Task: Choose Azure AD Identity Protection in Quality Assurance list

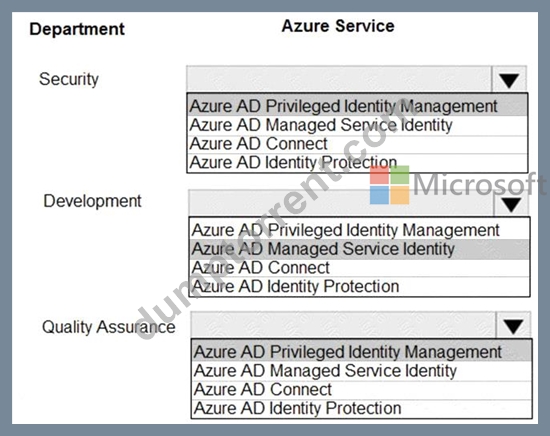Action: [361, 408]
